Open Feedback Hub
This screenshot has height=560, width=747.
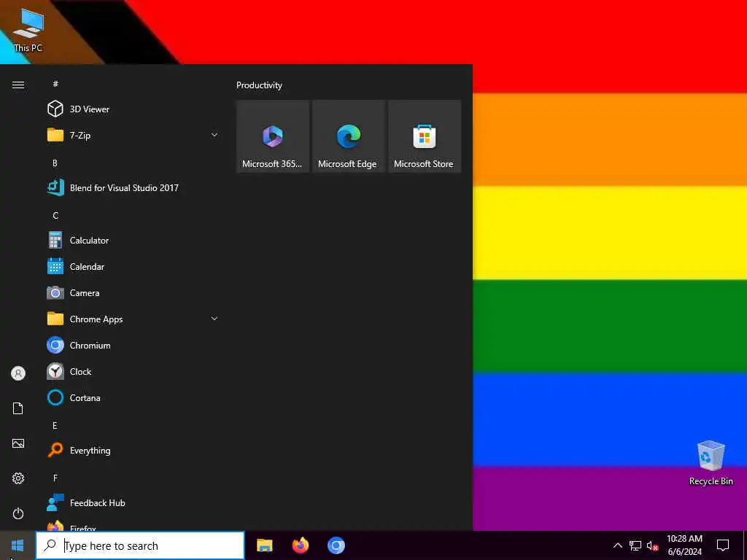(x=133, y=503)
